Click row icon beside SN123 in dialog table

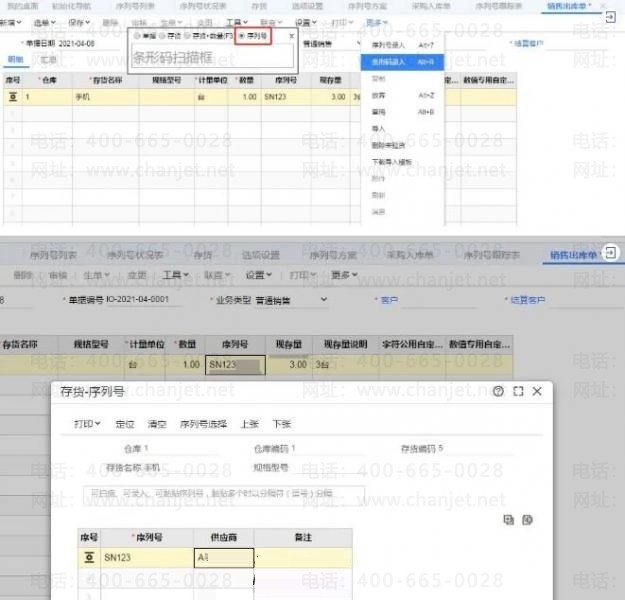tap(89, 557)
